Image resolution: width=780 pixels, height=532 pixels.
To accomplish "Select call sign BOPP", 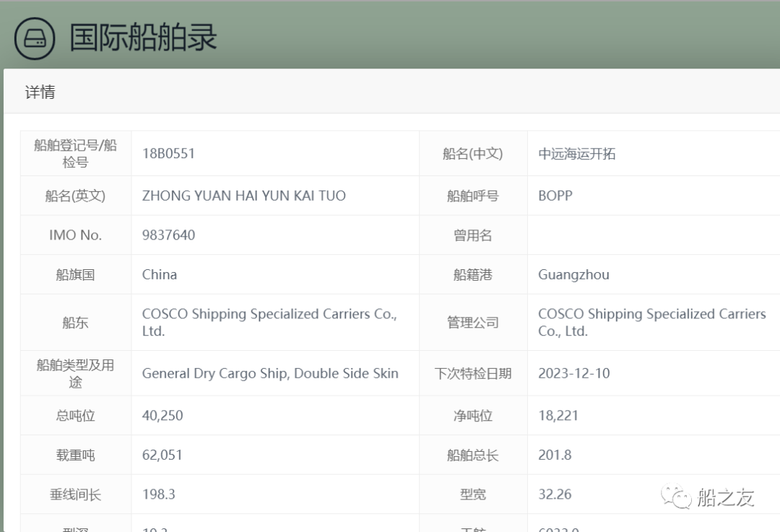I will pyautogui.click(x=555, y=196).
